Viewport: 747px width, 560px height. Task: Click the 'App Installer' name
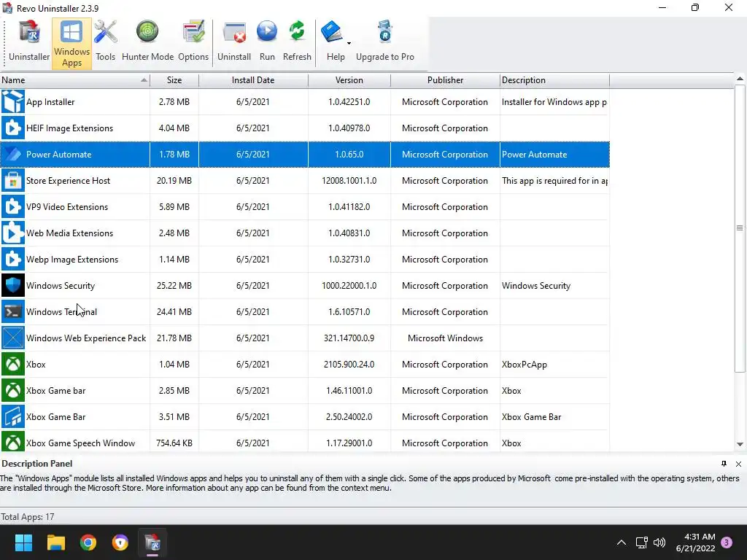[50, 102]
